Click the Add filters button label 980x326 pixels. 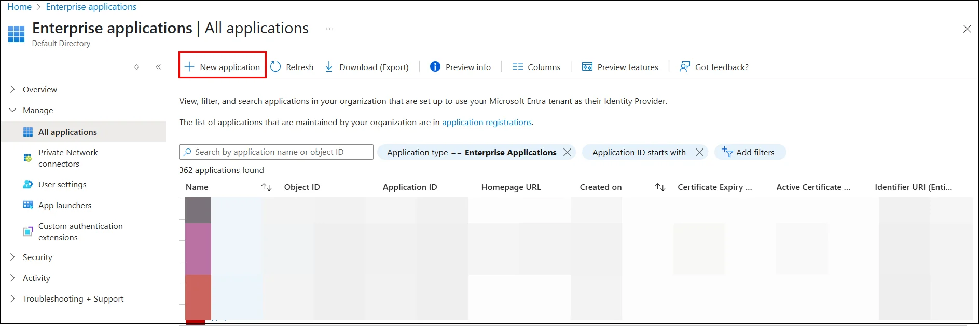pyautogui.click(x=755, y=152)
